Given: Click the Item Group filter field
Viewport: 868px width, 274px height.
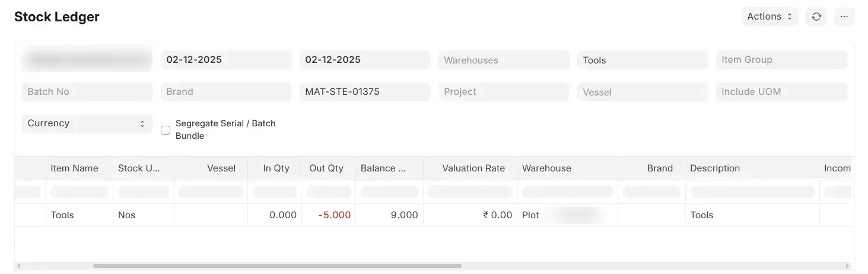Looking at the screenshot, I should click(x=781, y=60).
